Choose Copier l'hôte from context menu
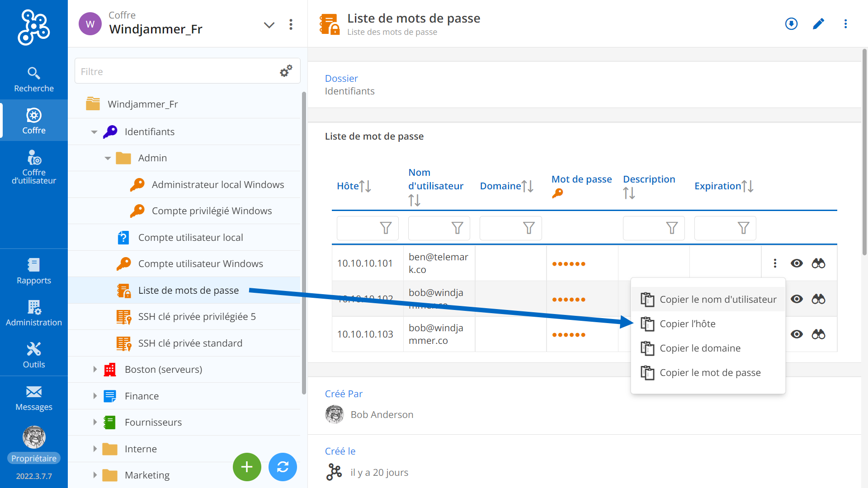The height and width of the screenshot is (488, 868). (687, 324)
